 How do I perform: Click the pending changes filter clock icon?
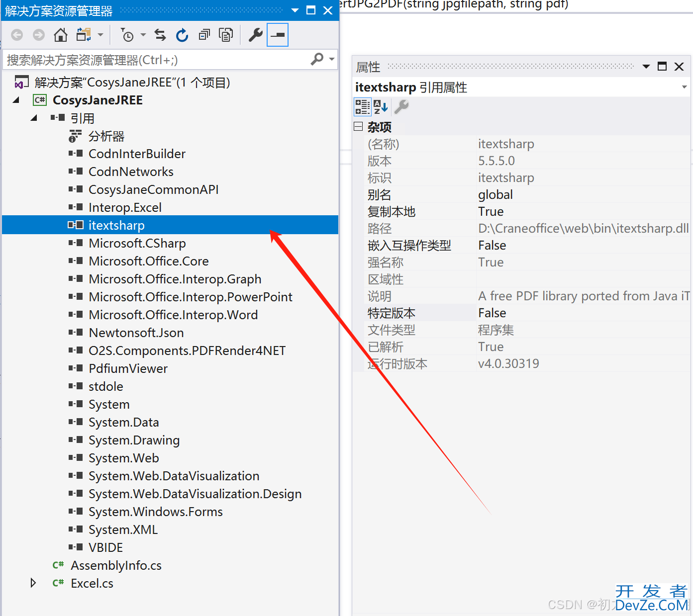pos(127,35)
